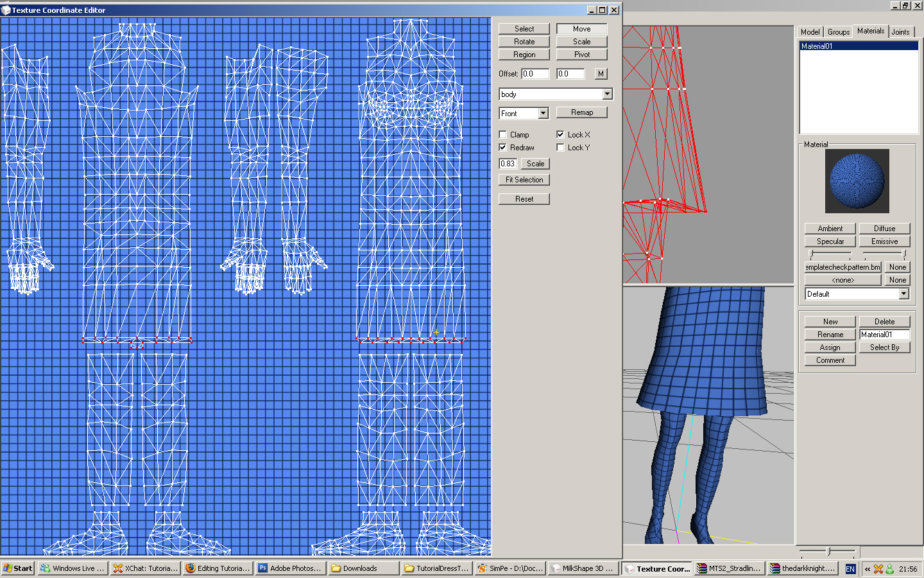Expand the body group dropdown
This screenshot has width=924, height=578.
click(607, 94)
